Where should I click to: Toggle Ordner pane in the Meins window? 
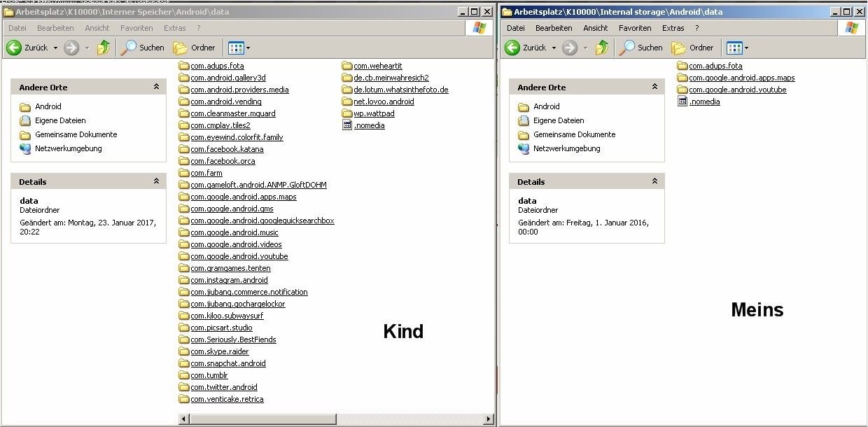(x=693, y=48)
